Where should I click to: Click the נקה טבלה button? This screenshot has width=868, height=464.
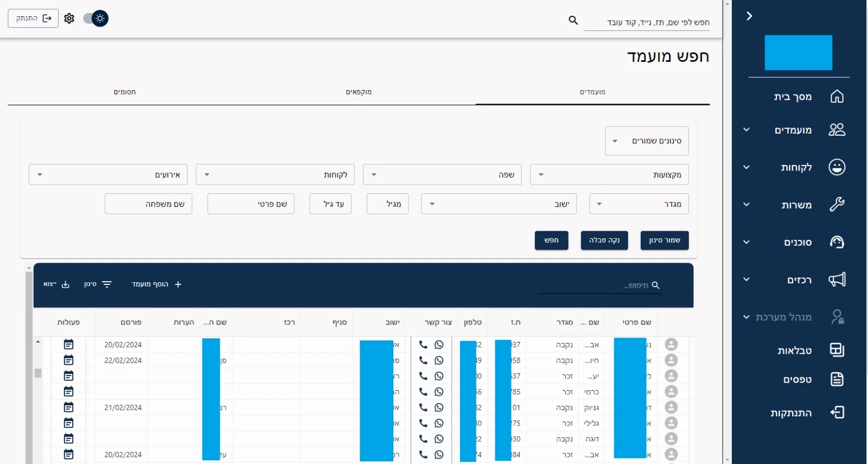click(x=604, y=240)
